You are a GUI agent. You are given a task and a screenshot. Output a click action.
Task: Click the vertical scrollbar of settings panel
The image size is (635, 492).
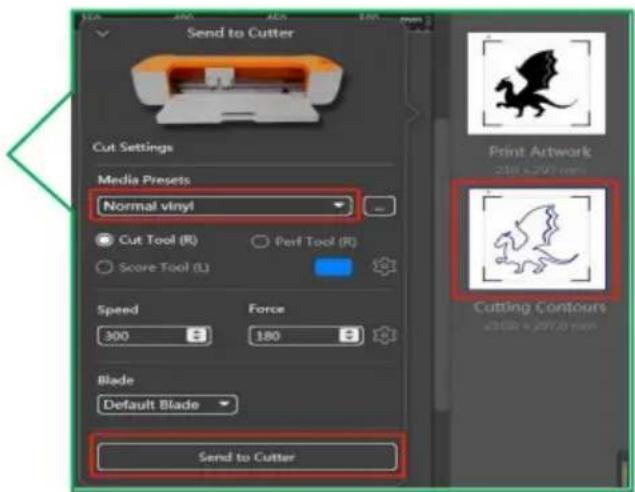point(442,263)
